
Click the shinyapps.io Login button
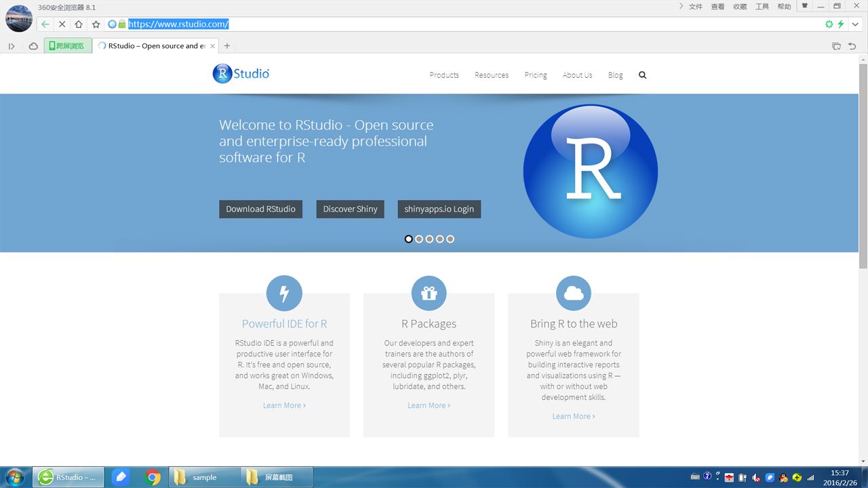(439, 209)
